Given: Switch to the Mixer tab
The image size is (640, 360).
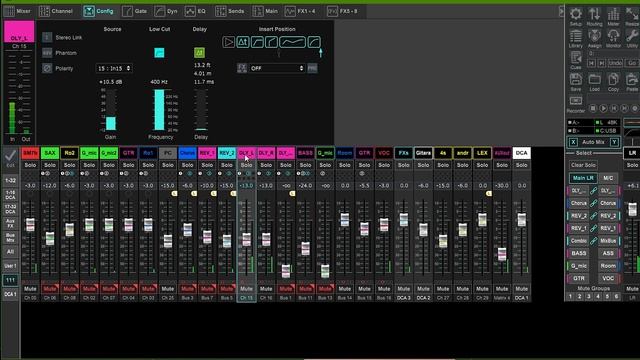Looking at the screenshot, I should [x=17, y=11].
